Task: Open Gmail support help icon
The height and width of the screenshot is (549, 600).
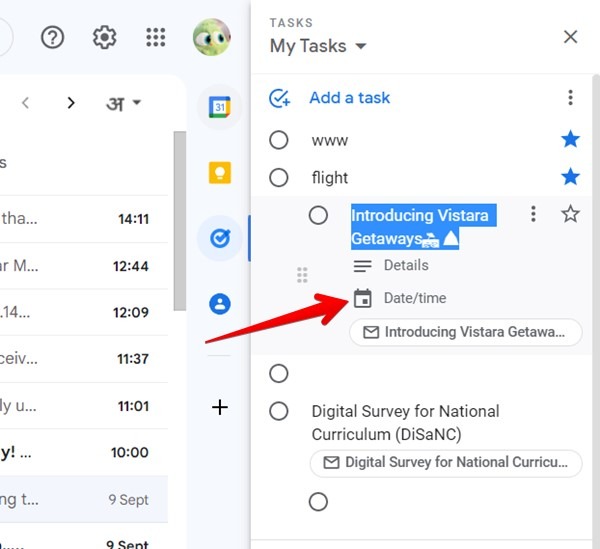Action: tap(52, 37)
